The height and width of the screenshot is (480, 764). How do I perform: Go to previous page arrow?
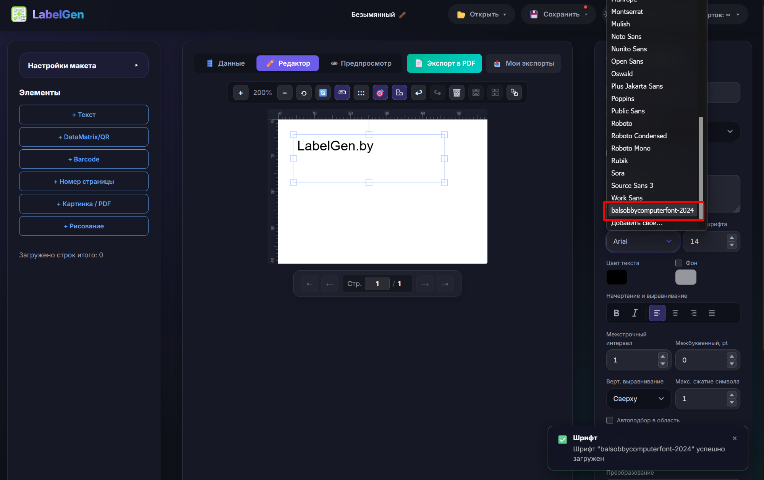[329, 284]
